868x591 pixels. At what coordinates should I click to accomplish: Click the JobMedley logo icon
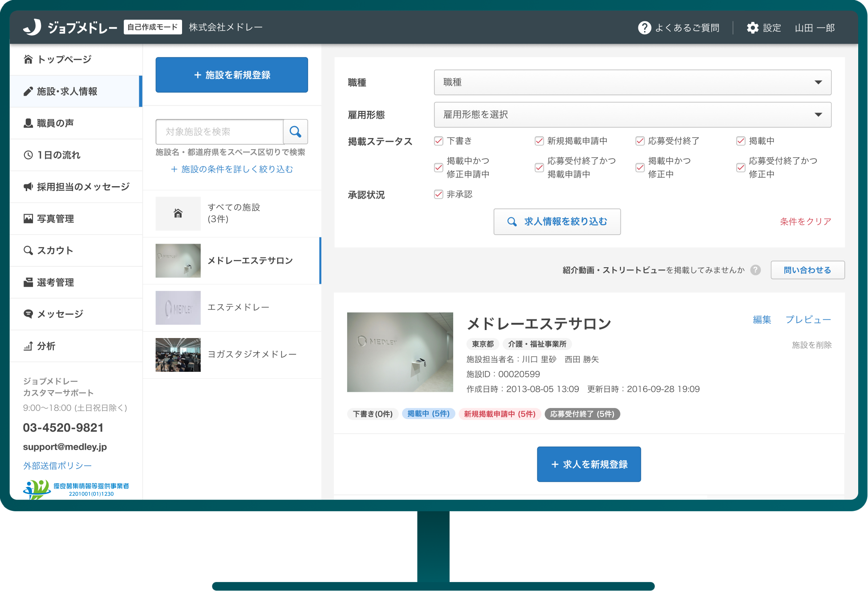pyautogui.click(x=32, y=27)
